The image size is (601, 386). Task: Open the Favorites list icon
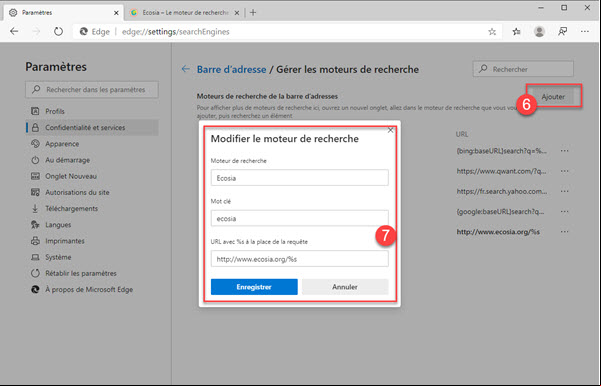(x=516, y=32)
